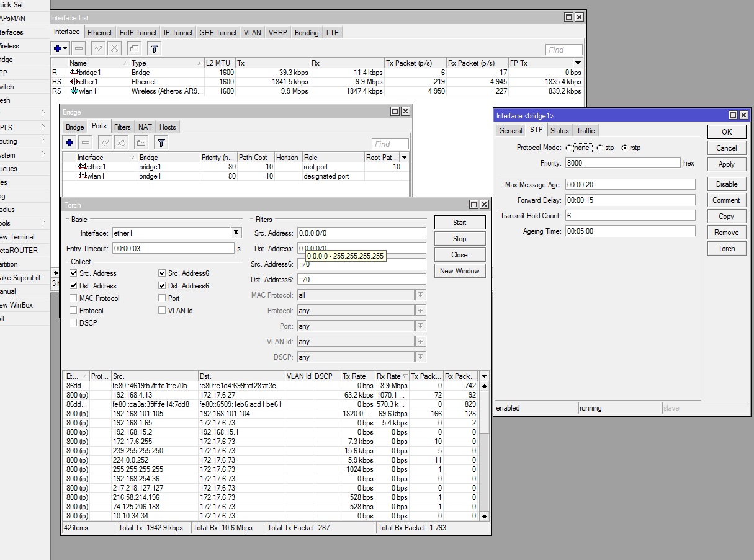Screen dimensions: 754x560
Task: Click the Priority input field in STP tab
Action: 622,163
